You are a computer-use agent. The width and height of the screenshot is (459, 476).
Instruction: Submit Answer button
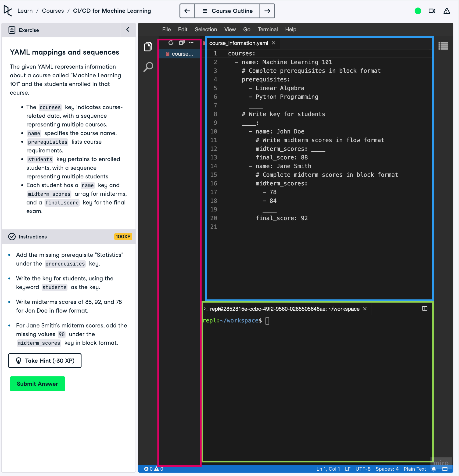click(37, 384)
